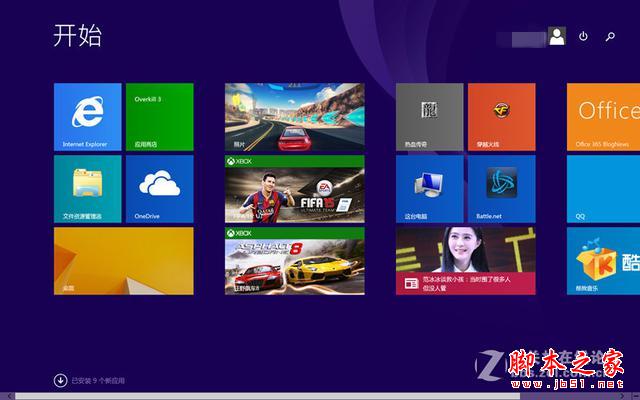Open the Internet Explorer tile
The width and height of the screenshot is (640, 400).
click(x=88, y=117)
